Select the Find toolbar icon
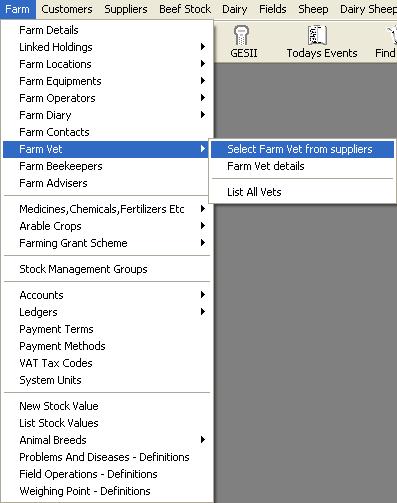This screenshot has height=503, width=397. (x=392, y=35)
